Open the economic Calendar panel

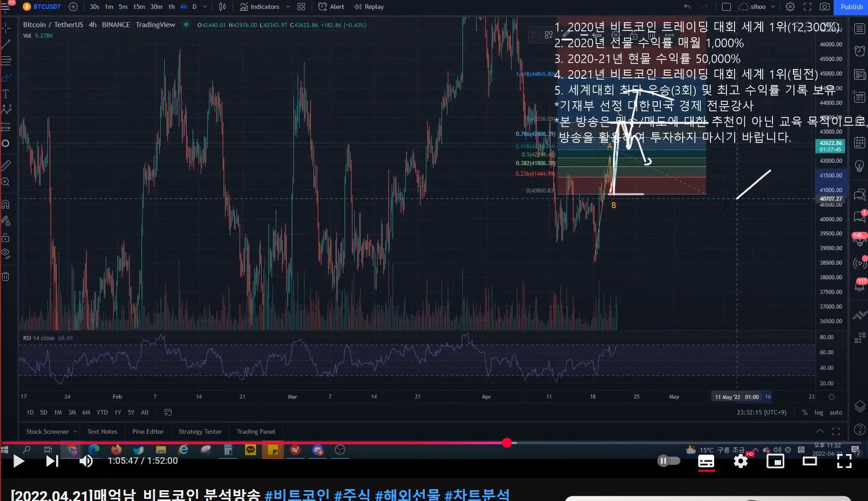[x=859, y=143]
